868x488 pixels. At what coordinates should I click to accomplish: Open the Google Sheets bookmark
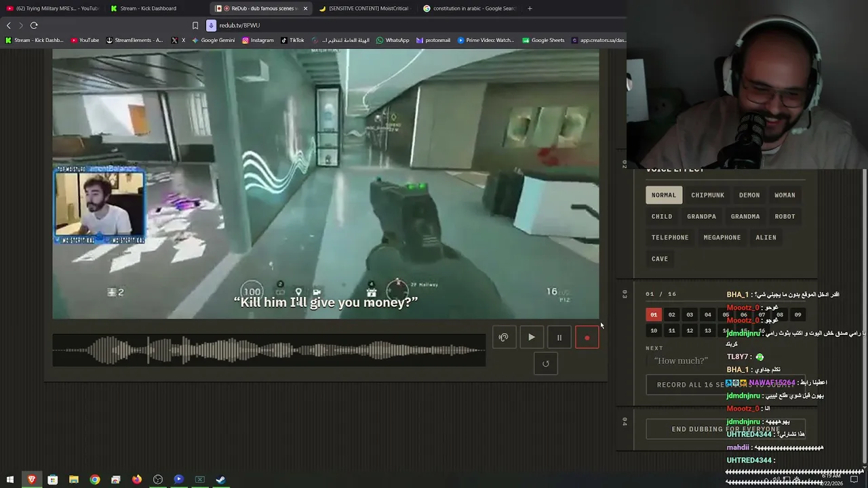pyautogui.click(x=543, y=40)
